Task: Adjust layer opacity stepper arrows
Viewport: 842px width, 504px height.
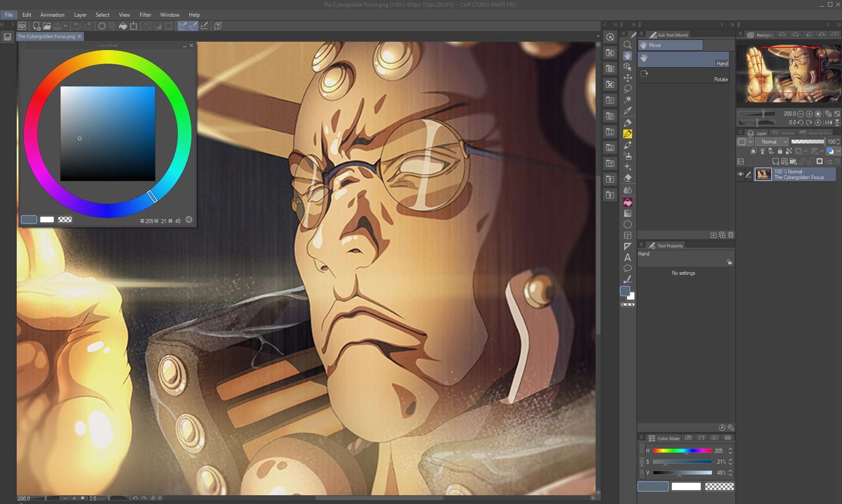Action: [x=838, y=141]
